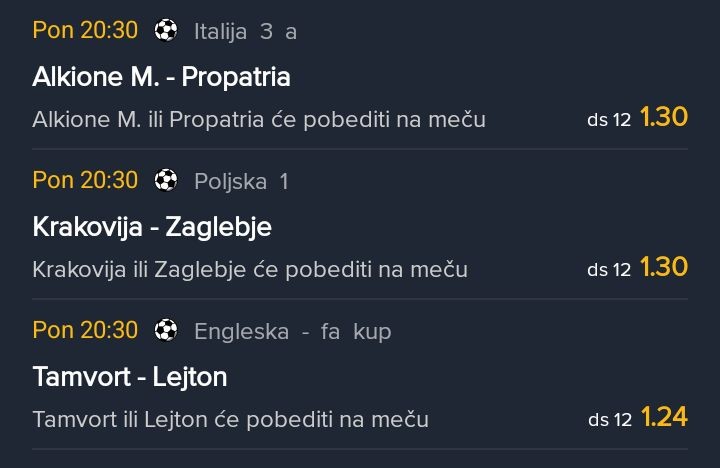This screenshot has width=720, height=468.
Task: Click the Engleska - fa kup league label
Action: 292,330
